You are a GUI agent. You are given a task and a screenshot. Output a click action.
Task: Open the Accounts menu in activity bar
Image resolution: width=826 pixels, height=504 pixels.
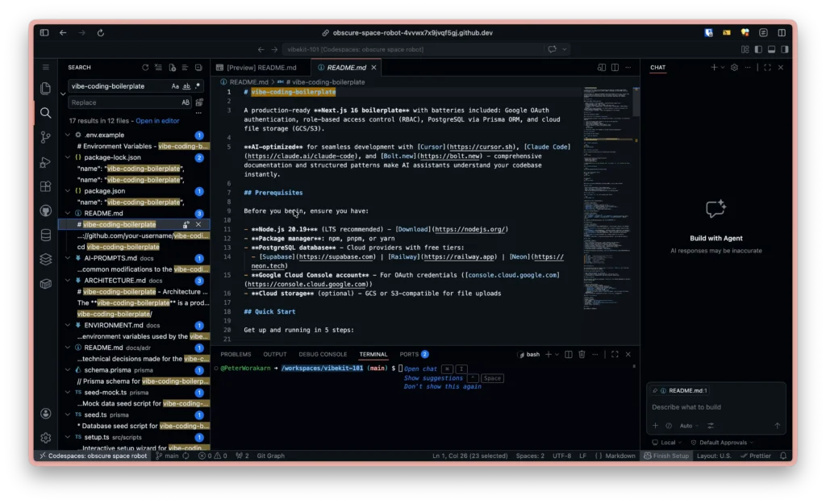coord(46,414)
